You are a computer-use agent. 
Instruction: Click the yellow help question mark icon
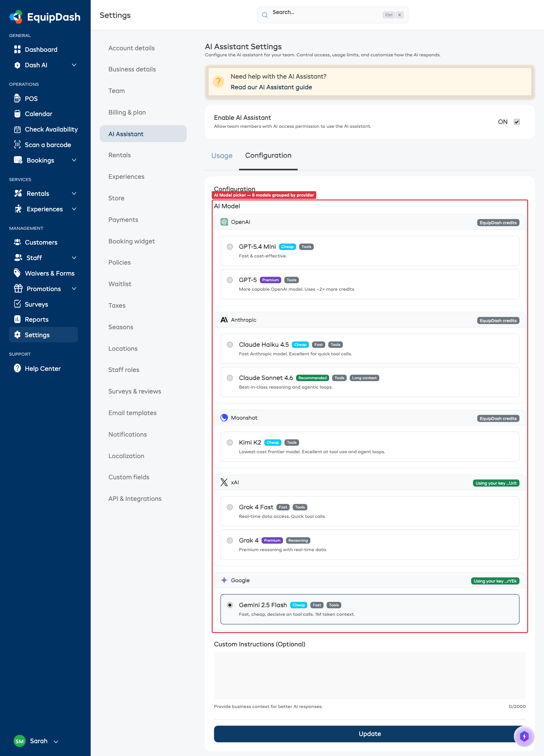(218, 82)
